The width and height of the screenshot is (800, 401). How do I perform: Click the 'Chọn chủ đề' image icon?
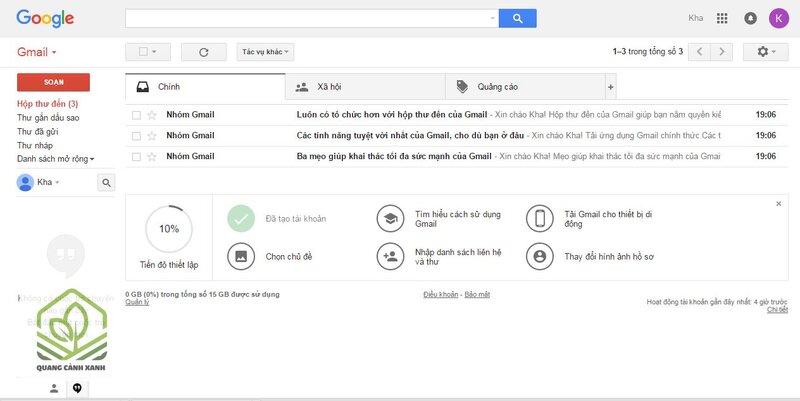[x=241, y=257]
